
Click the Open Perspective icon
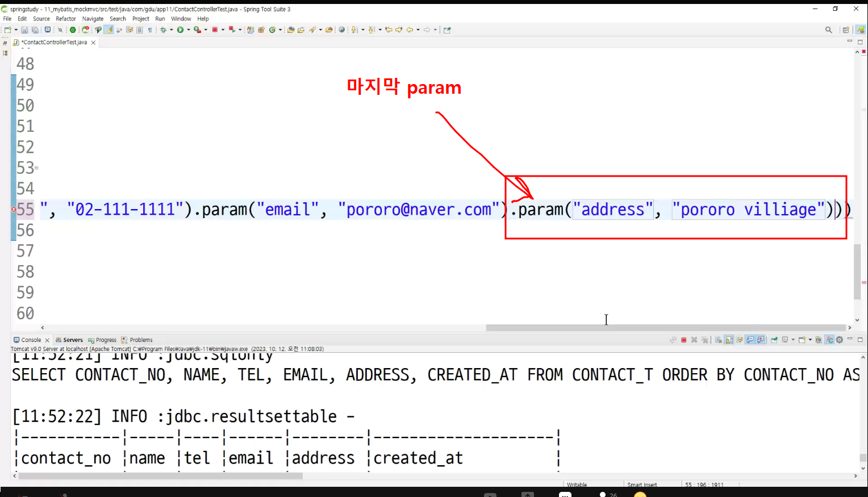846,30
